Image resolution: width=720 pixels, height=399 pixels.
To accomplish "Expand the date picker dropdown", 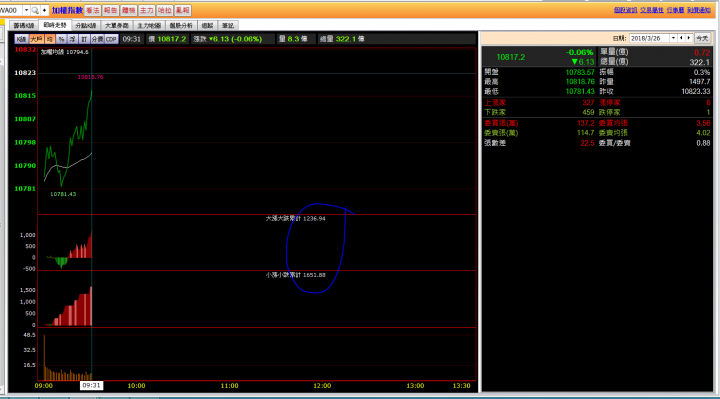I will [673, 38].
